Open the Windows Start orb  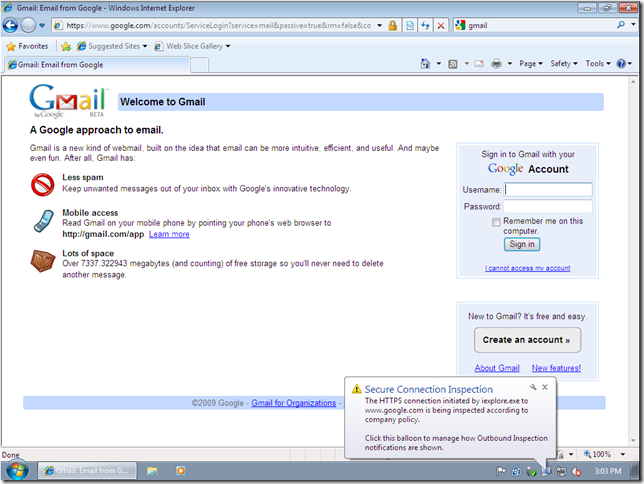point(17,471)
